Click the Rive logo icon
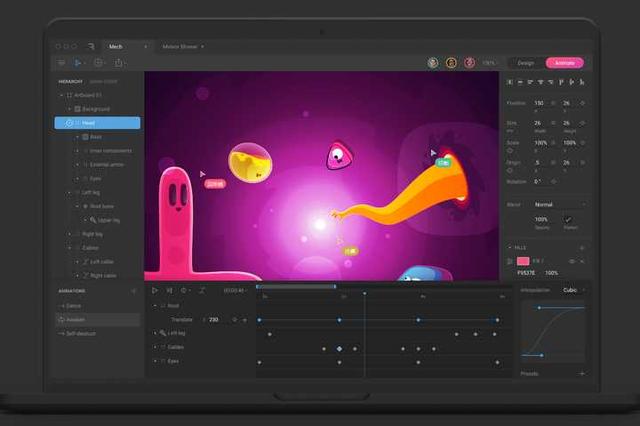640x426 pixels. point(90,46)
